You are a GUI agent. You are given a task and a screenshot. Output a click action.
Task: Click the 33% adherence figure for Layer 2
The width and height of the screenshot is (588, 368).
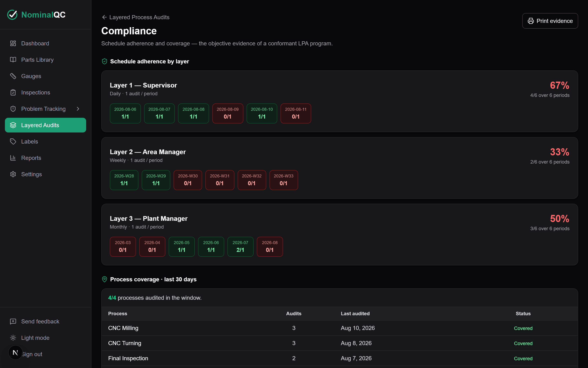(x=560, y=152)
